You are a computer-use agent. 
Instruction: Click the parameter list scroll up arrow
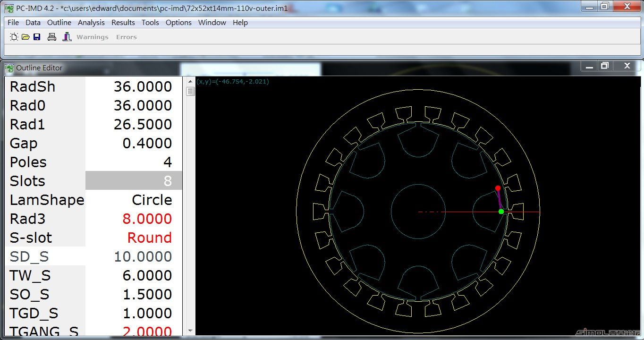(x=191, y=81)
